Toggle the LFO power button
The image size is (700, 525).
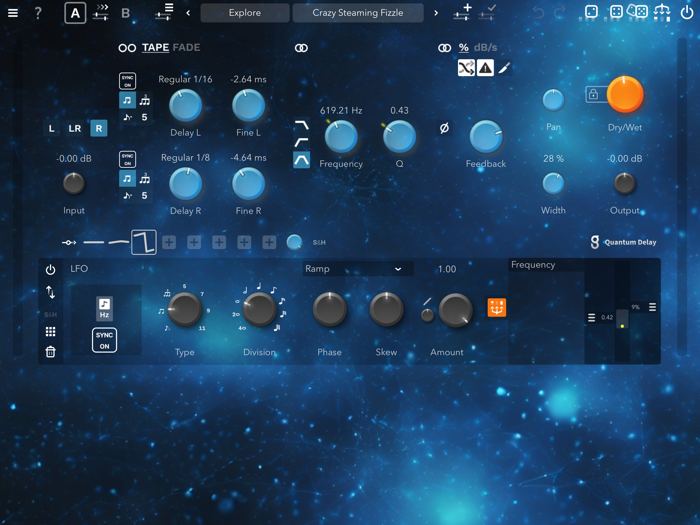[x=50, y=270]
